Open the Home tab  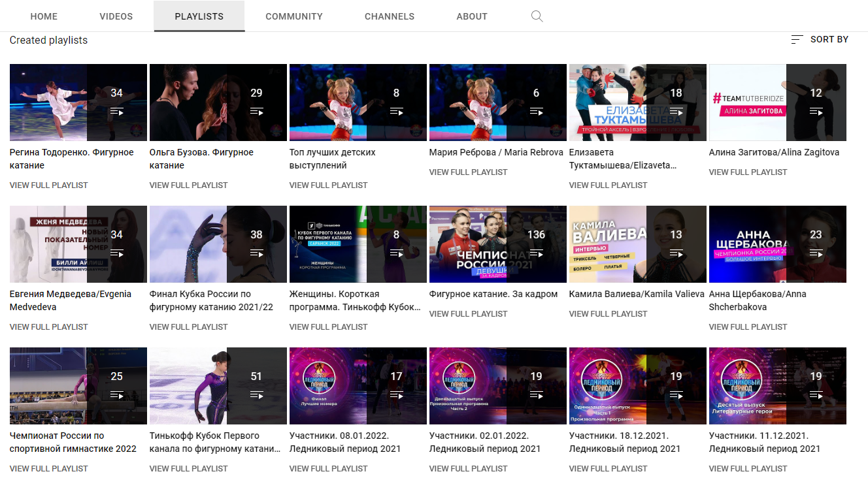[44, 16]
